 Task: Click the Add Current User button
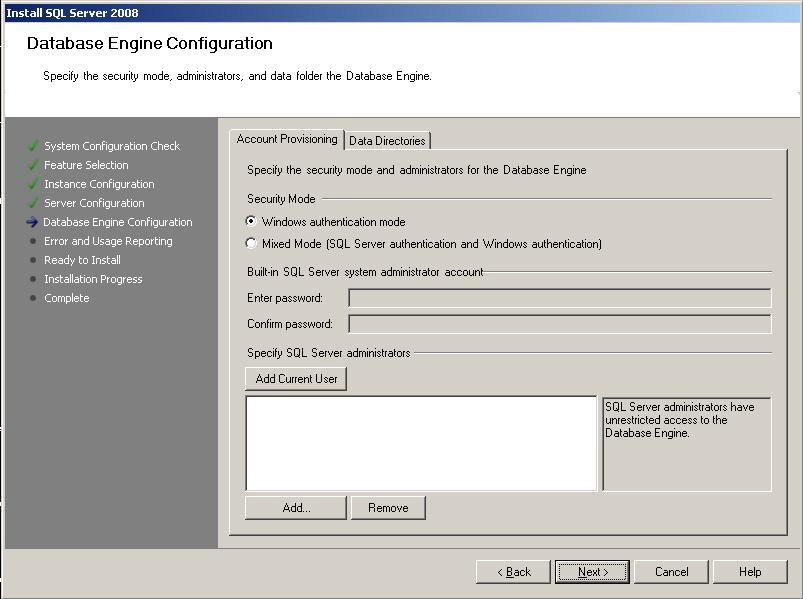[296, 379]
